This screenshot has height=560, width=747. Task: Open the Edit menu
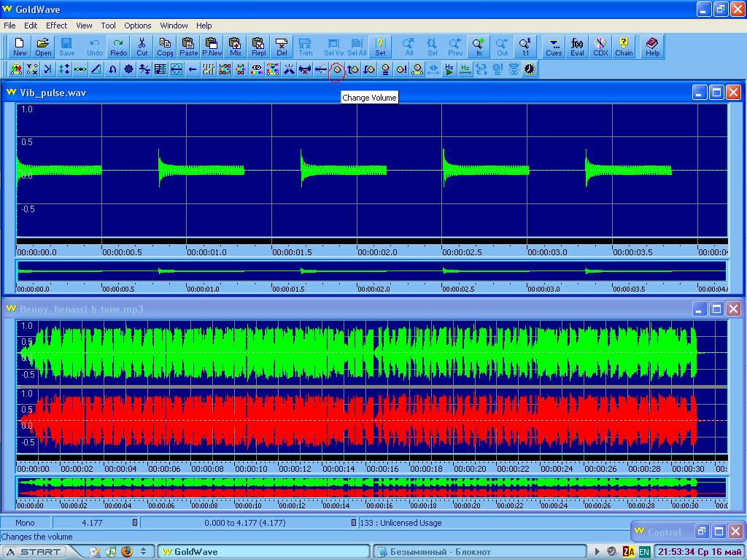pos(31,26)
